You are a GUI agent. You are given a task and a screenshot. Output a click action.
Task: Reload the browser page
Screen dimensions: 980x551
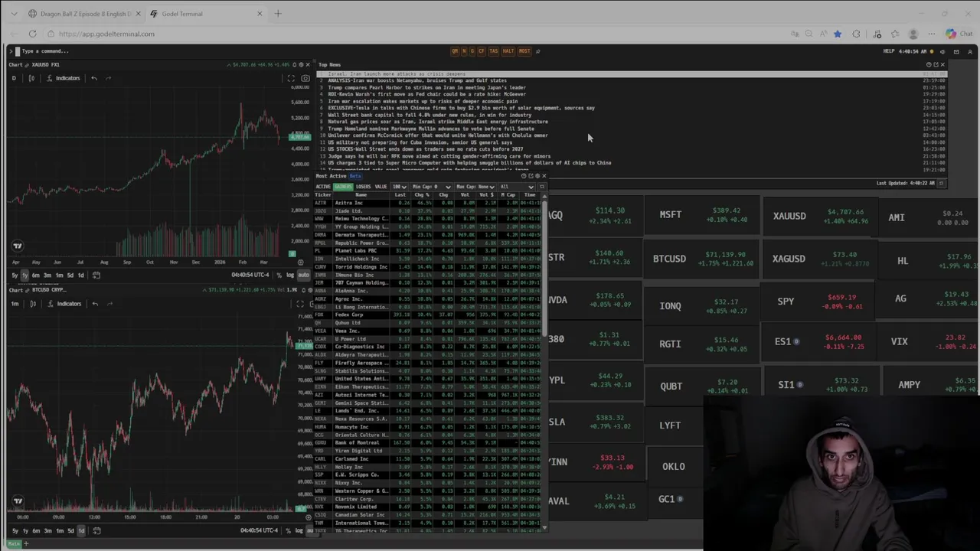tap(32, 34)
